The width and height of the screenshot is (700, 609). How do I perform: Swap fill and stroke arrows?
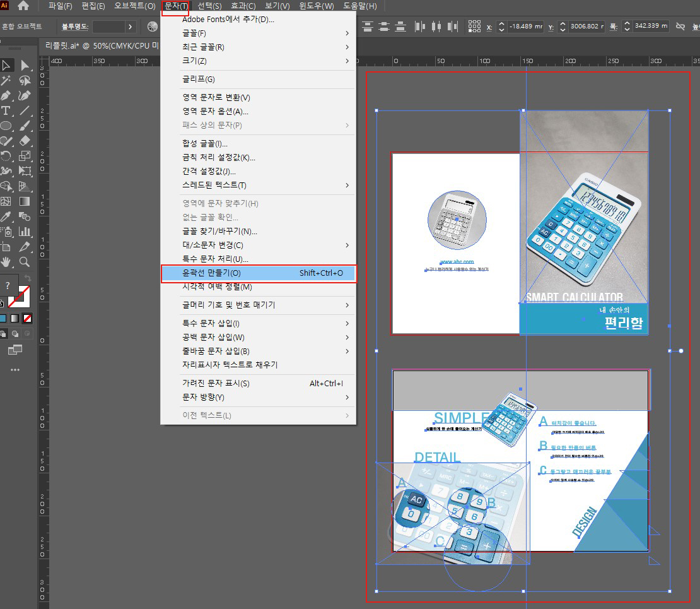tap(28, 278)
